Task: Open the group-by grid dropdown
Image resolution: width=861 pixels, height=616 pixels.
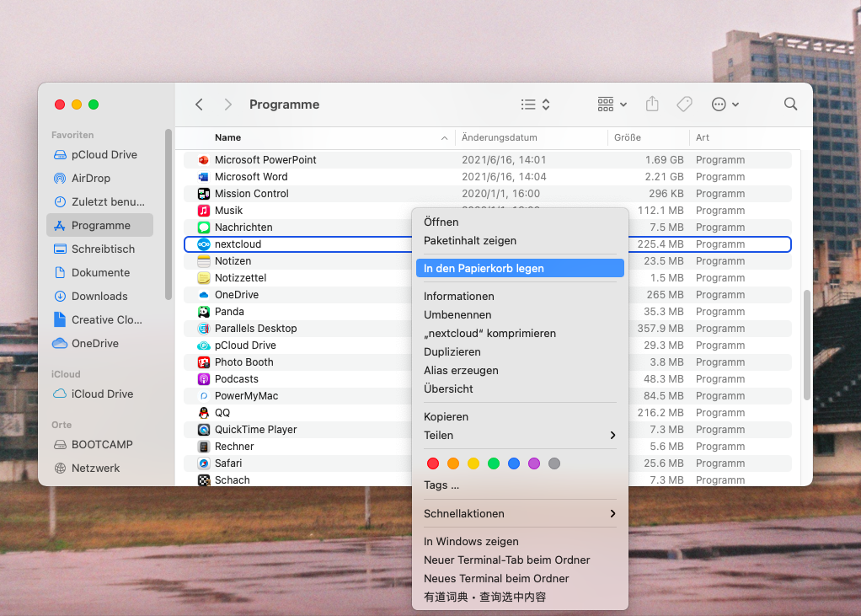Action: pyautogui.click(x=612, y=104)
